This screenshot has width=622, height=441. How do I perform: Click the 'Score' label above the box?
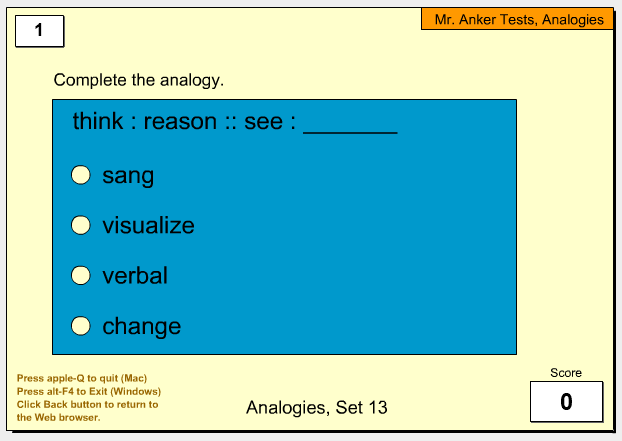tap(566, 373)
